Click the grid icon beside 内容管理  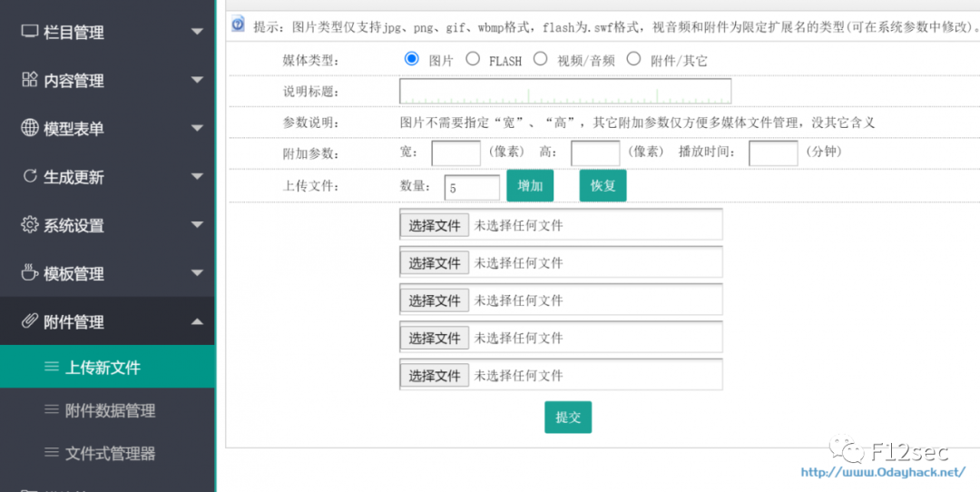(29, 79)
